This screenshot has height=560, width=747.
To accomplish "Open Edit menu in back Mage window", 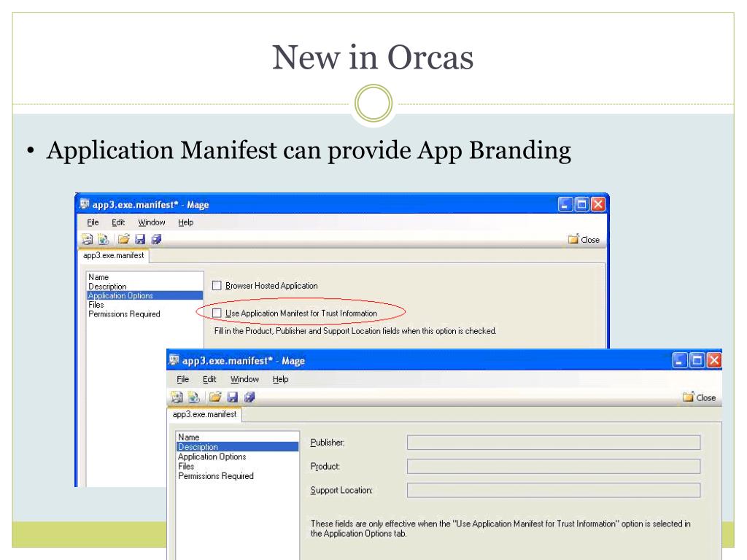I will (118, 222).
